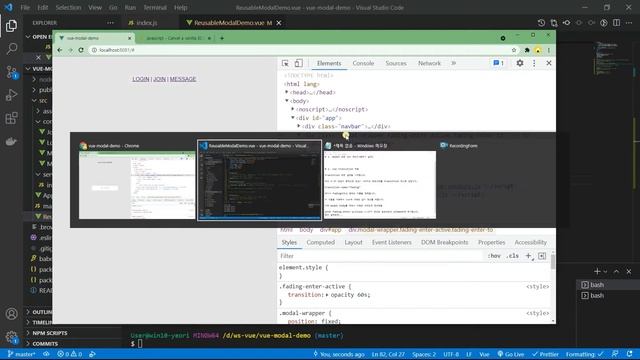
Task: Open the File menu in VS Code
Action: (25, 7)
